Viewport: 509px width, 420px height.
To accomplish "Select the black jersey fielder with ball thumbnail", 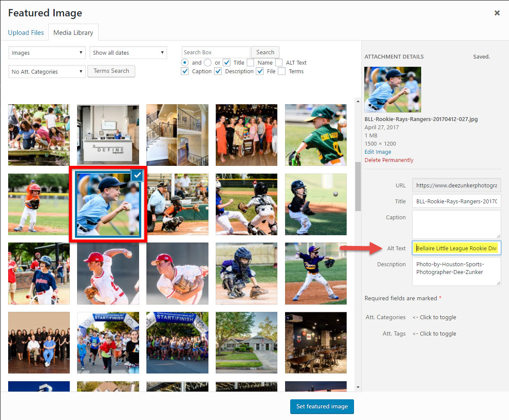I will [316, 204].
